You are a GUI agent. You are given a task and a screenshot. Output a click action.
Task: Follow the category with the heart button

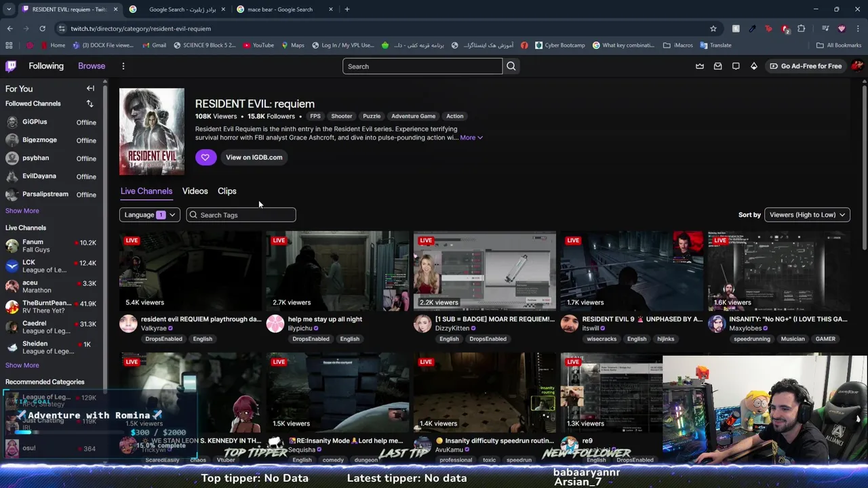[x=205, y=157]
